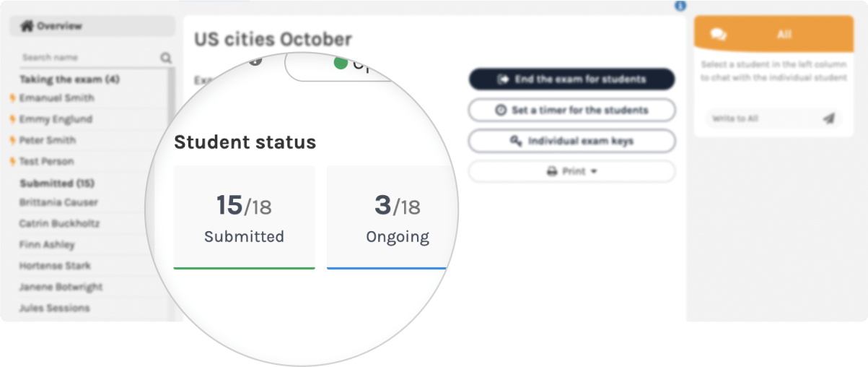Click the chat bubbles icon
The height and width of the screenshot is (367, 868).
click(718, 34)
